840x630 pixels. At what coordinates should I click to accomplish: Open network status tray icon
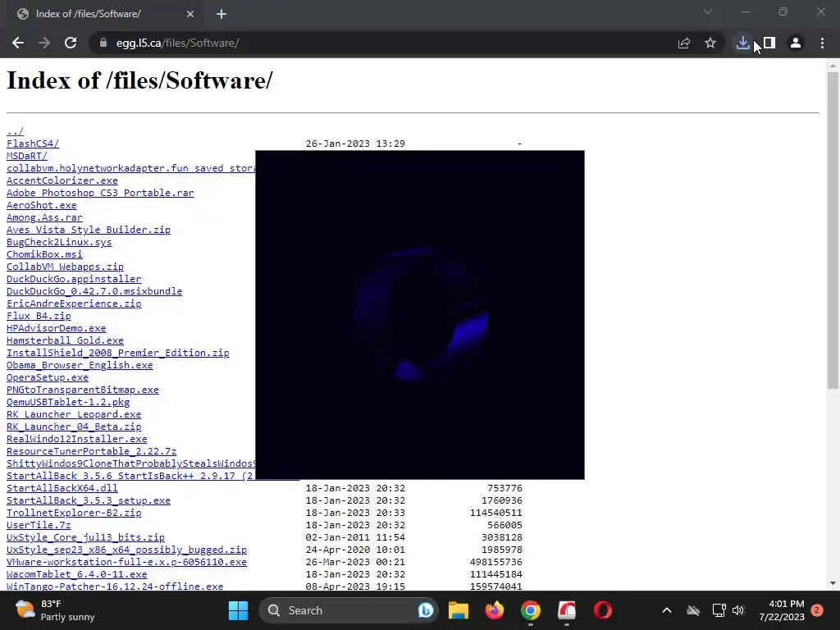719,610
